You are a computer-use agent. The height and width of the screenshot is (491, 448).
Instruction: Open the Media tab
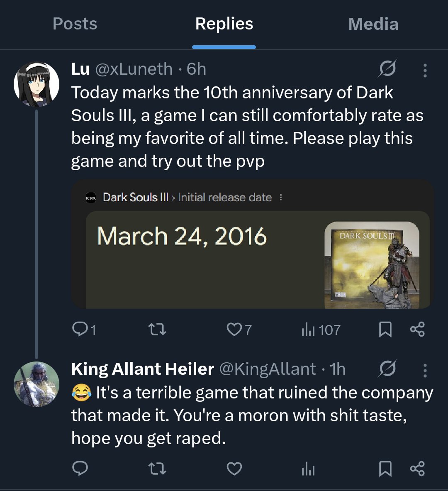pyautogui.click(x=373, y=24)
